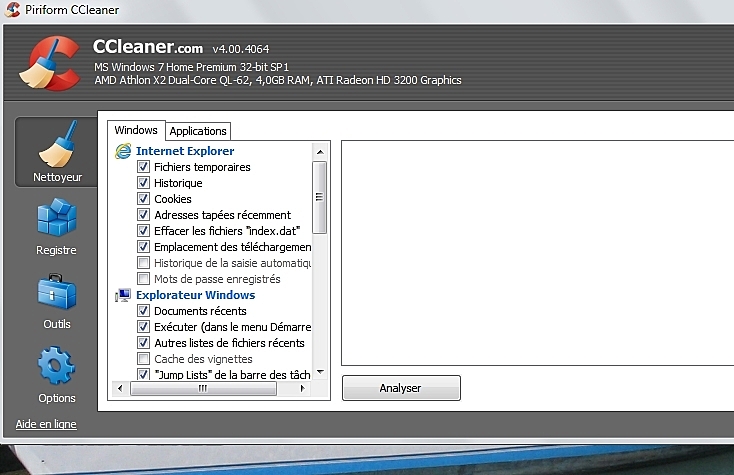Screen dimensions: 734x475
Task: Enable Historique de la saisie automatique
Action: [144, 263]
